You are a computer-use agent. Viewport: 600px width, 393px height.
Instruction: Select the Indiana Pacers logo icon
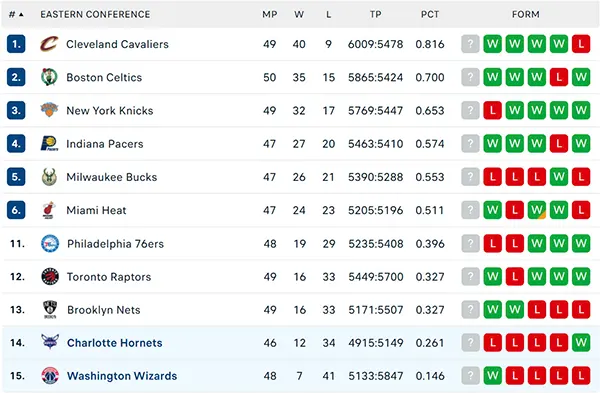(49, 144)
